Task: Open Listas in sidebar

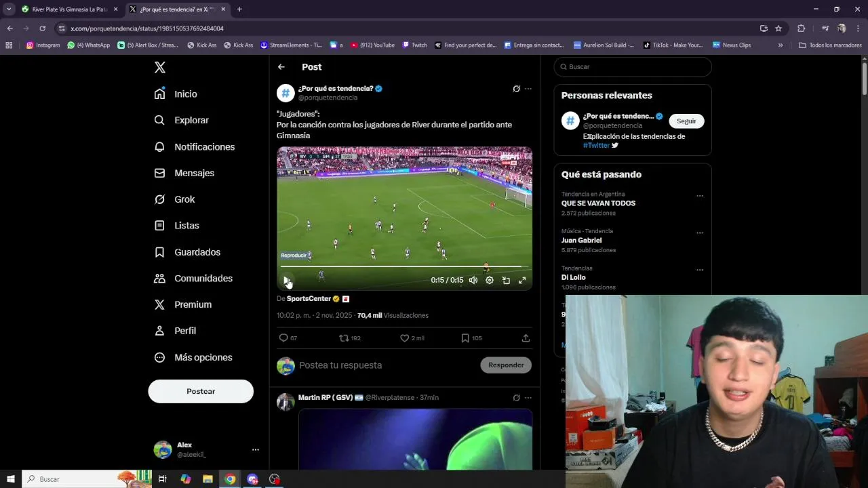Action: click(x=177, y=226)
